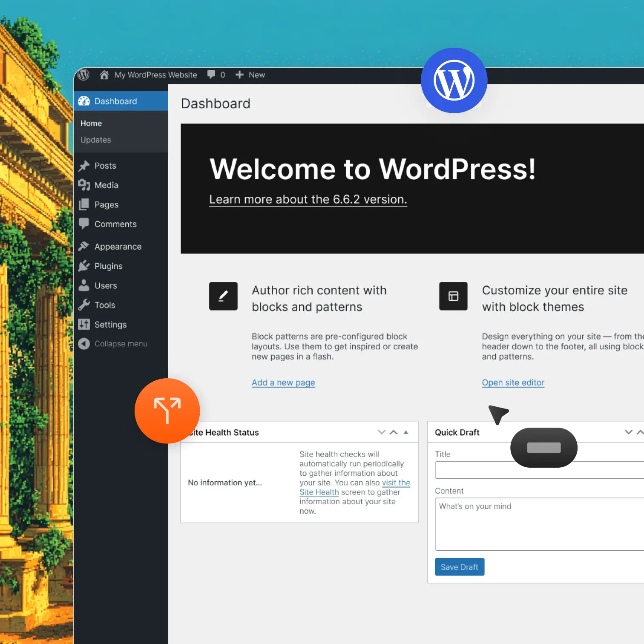
Task: Click Customize your entire site heading
Action: point(555,299)
